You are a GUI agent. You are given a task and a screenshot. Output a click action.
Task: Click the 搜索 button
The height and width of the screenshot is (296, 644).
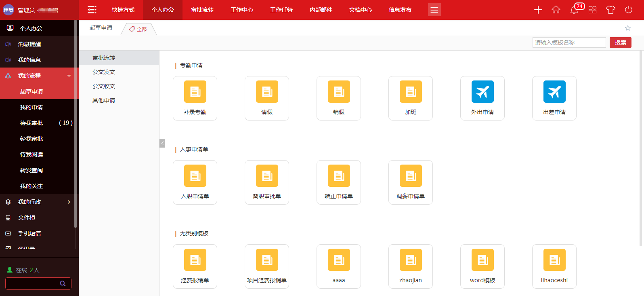pyautogui.click(x=620, y=42)
